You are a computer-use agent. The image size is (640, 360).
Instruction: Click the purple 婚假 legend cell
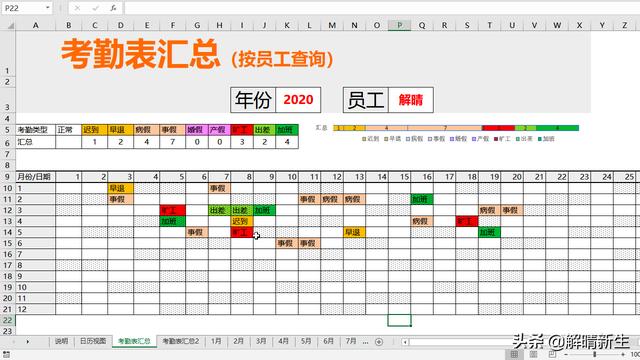pyautogui.click(x=197, y=130)
